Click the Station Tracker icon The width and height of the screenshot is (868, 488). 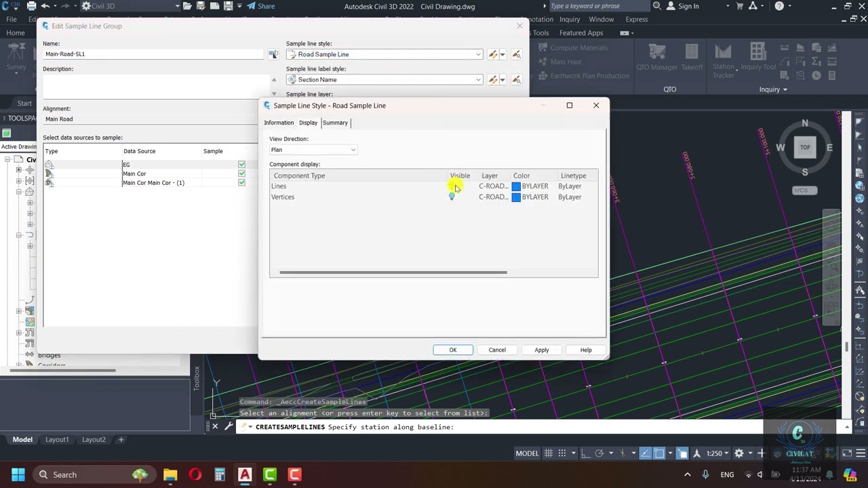pos(724,60)
